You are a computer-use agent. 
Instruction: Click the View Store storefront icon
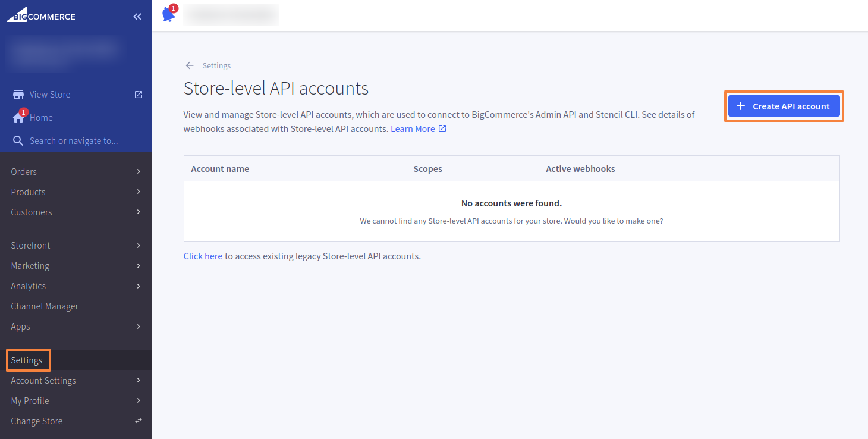(x=18, y=95)
